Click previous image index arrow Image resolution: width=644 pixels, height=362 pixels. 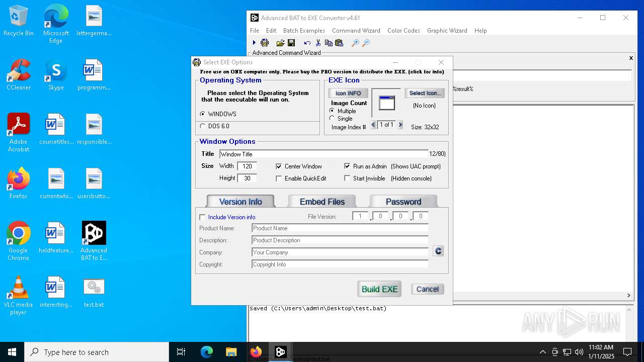pos(373,125)
